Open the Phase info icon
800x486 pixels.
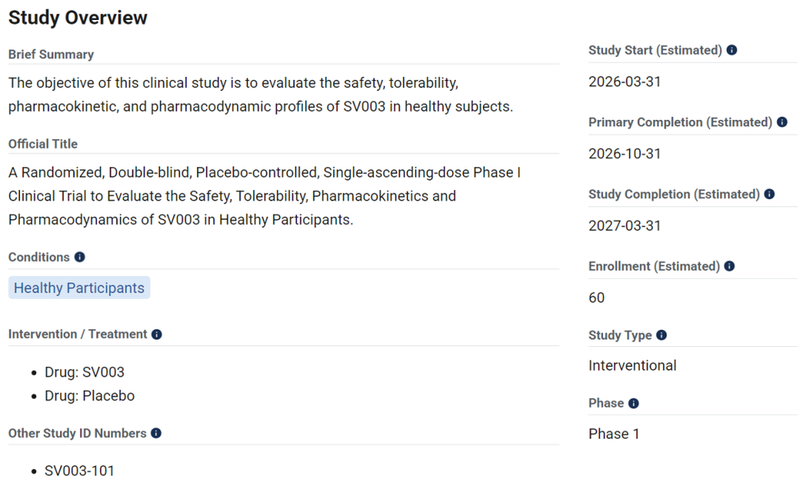(x=634, y=403)
